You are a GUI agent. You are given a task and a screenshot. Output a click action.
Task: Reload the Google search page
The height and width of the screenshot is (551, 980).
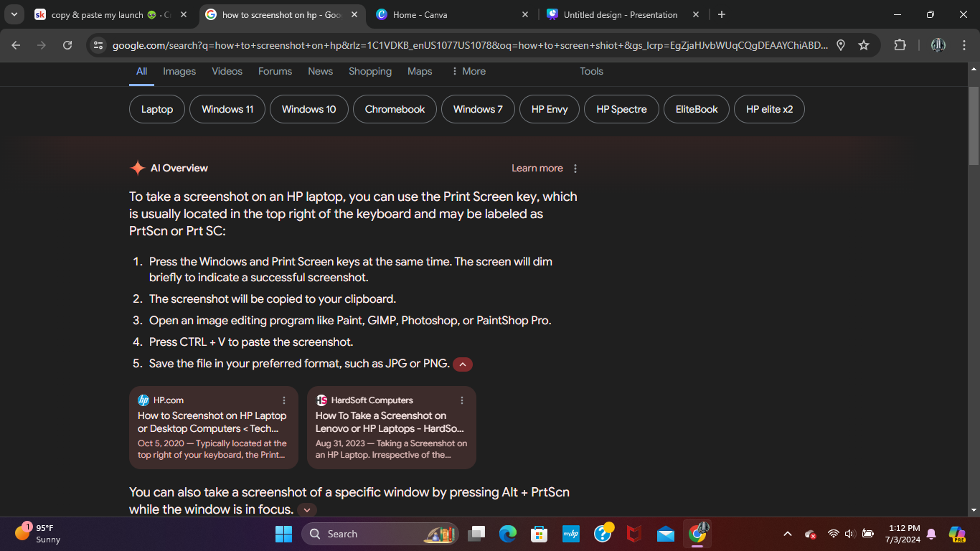[x=67, y=45]
